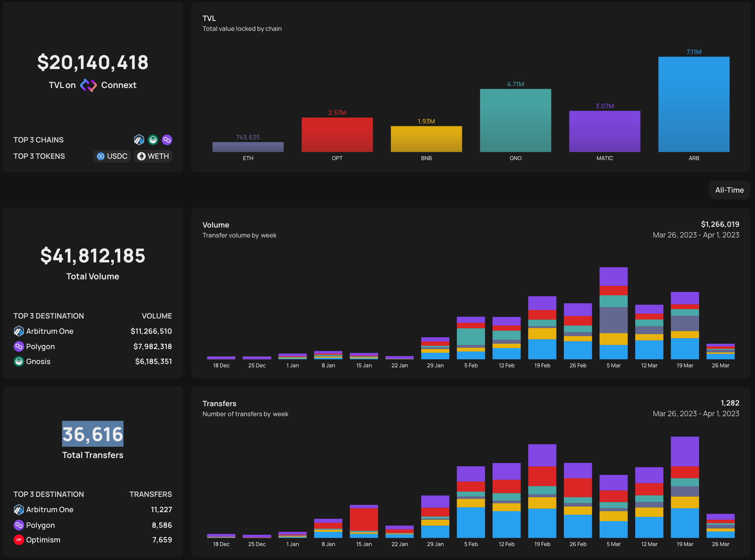The width and height of the screenshot is (755, 560).
Task: Click the MATIC bar in TVL chart
Action: 605,132
